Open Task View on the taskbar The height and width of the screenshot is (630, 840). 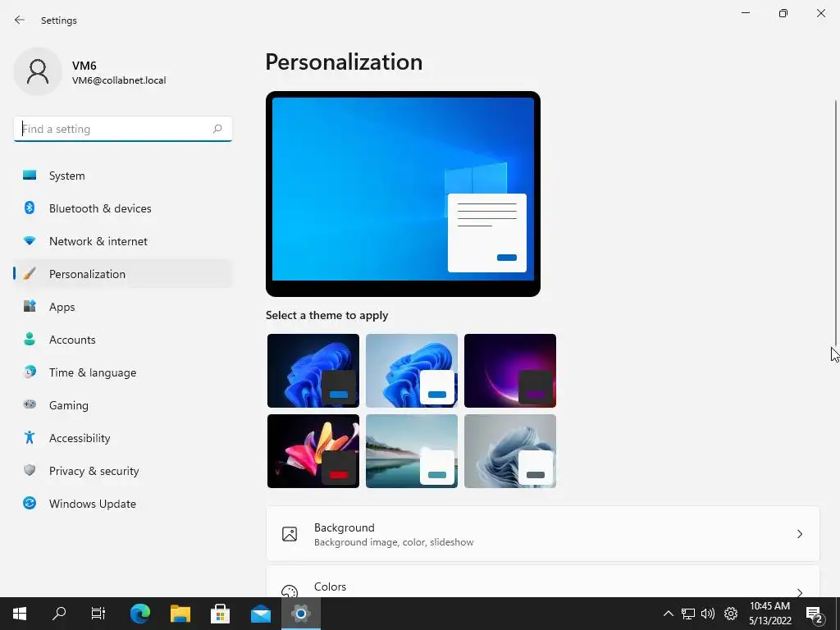point(98,614)
